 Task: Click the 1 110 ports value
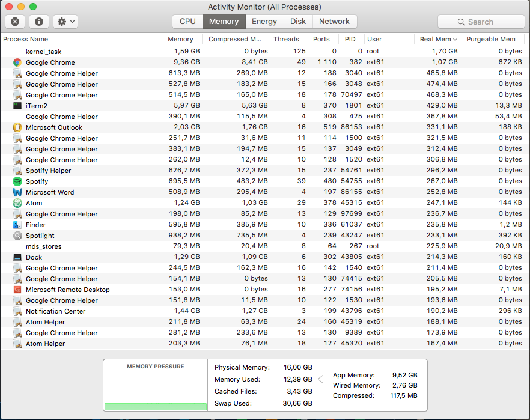(327, 62)
